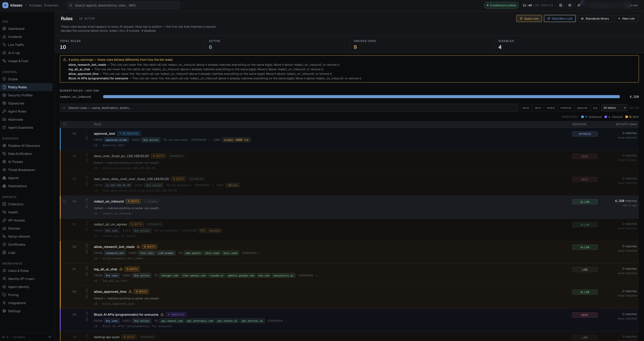The width and height of the screenshot is (644, 341).
Task: Move redact_on_inbound rule up one position
Action: click(x=87, y=201)
